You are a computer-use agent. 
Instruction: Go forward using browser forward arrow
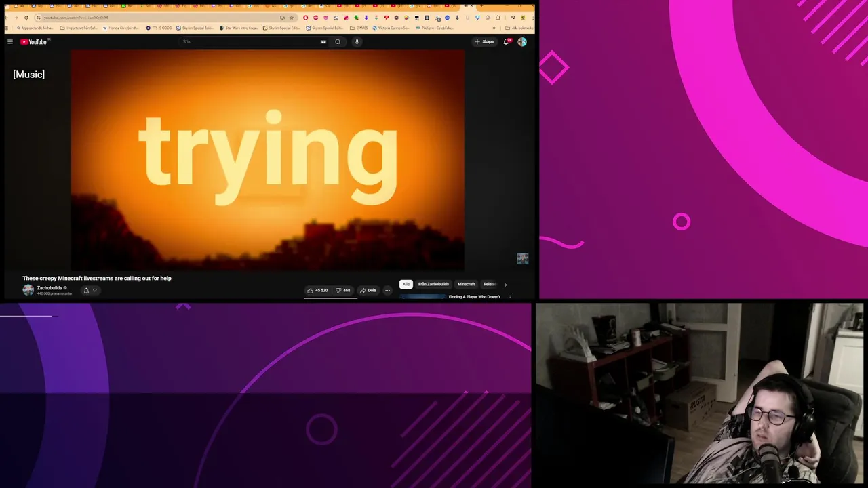point(16,18)
